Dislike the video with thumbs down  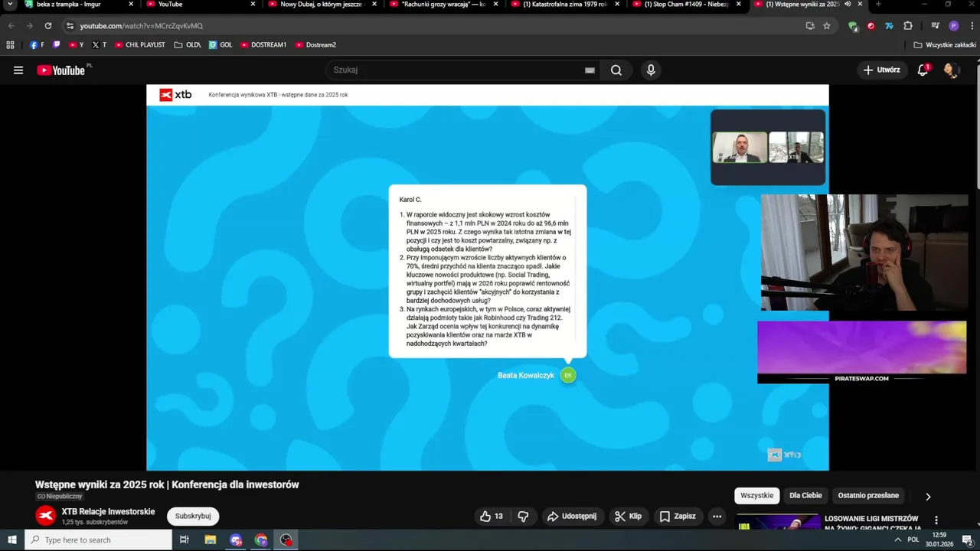pos(523,517)
